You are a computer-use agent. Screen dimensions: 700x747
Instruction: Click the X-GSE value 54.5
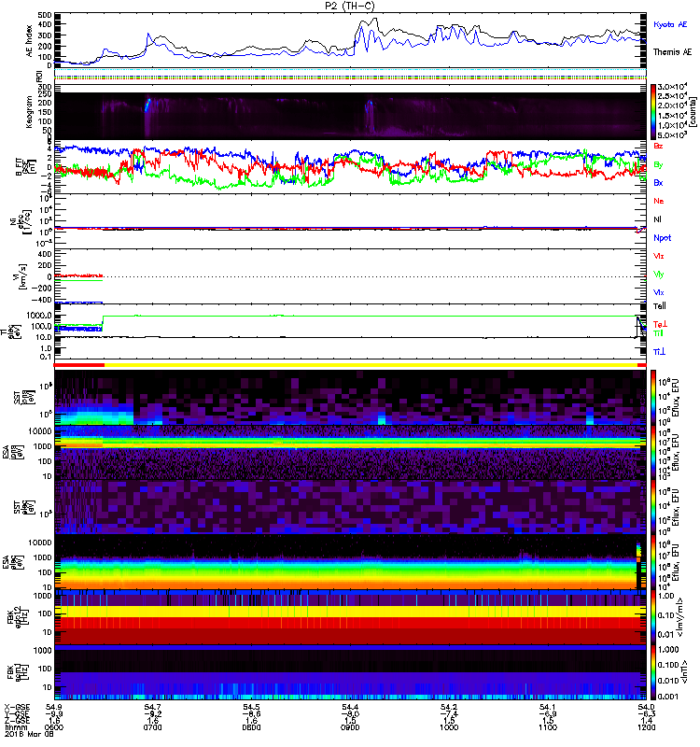[x=251, y=708]
